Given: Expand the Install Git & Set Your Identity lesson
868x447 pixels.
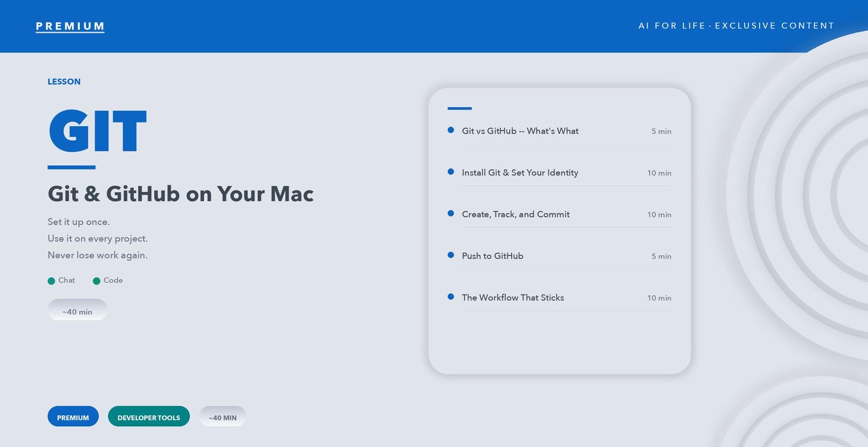Looking at the screenshot, I should tap(520, 173).
